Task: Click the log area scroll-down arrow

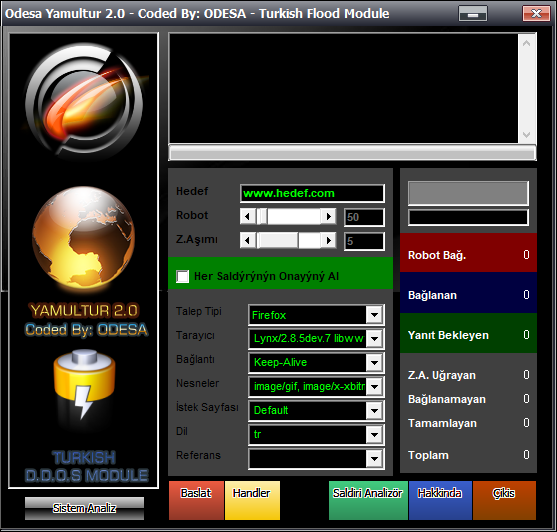Action: pos(526,135)
